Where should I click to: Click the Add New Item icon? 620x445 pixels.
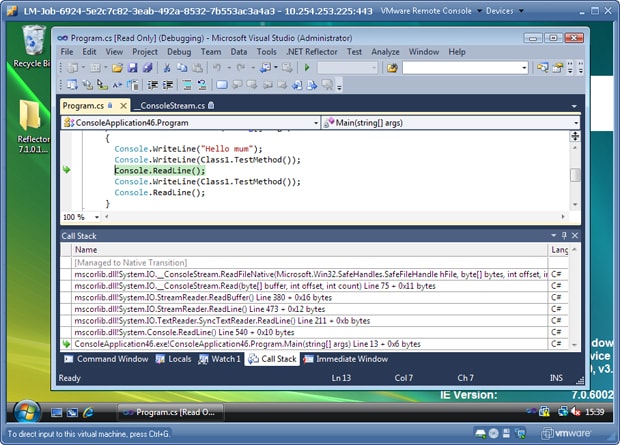click(x=95, y=68)
